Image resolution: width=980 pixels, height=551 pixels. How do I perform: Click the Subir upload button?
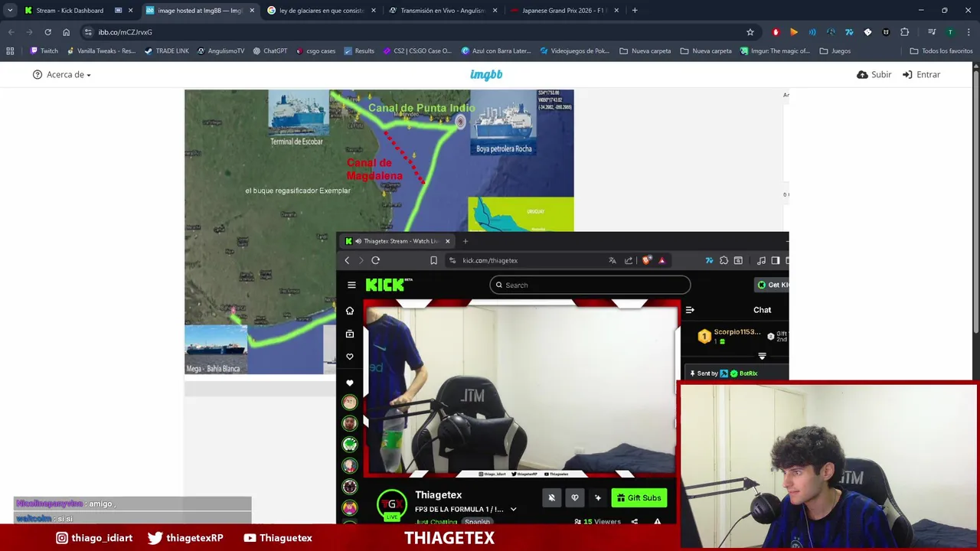[x=874, y=74]
